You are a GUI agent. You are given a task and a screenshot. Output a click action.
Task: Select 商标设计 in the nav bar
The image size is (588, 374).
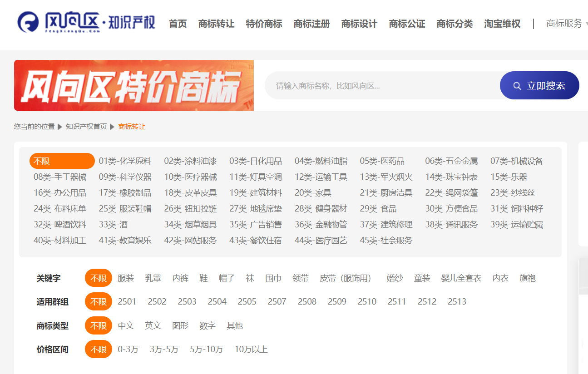[359, 24]
